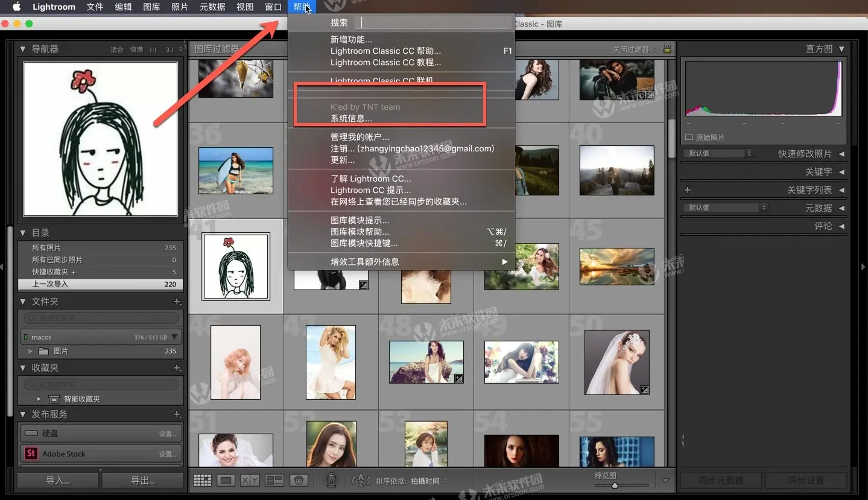Click the 智能收藏夹 collection set icon
This screenshot has width=868, height=500.
[54, 399]
